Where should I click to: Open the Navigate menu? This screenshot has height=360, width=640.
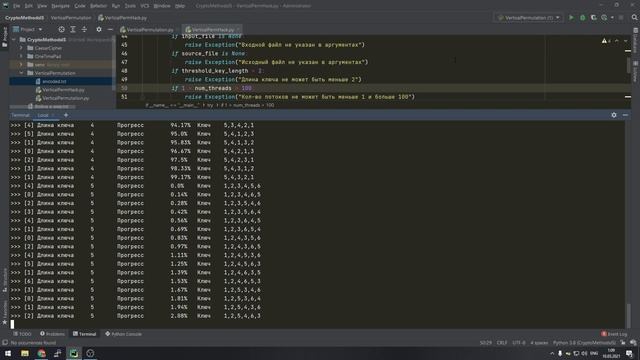tap(60, 6)
